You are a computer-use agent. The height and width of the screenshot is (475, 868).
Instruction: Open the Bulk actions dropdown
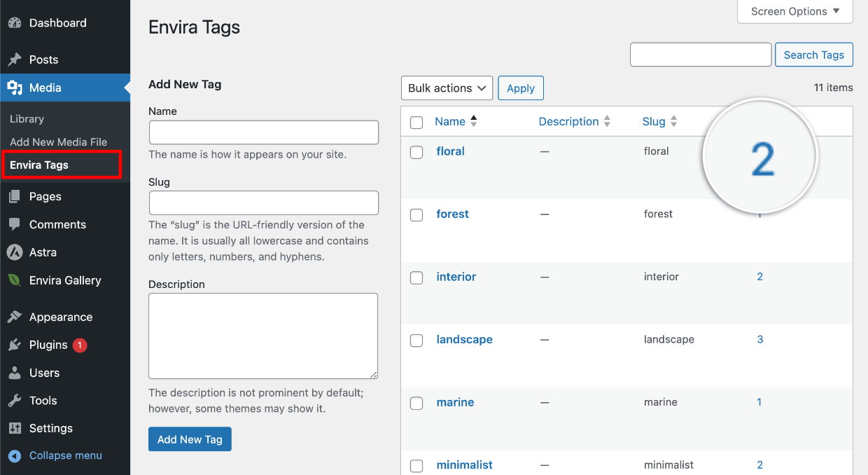coord(447,88)
